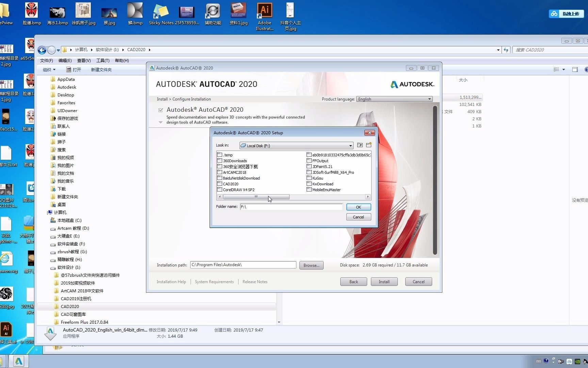
Task: Open the System Requirements link
Action: (214, 282)
